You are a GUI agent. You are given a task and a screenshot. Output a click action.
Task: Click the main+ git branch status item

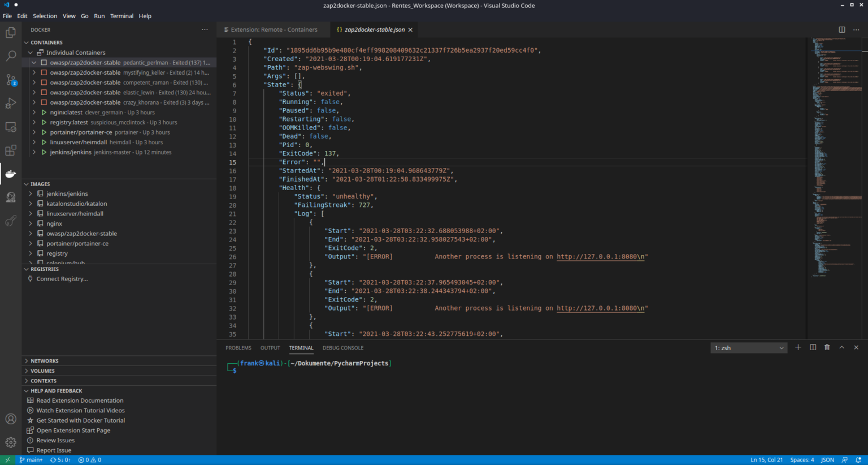(x=31, y=460)
